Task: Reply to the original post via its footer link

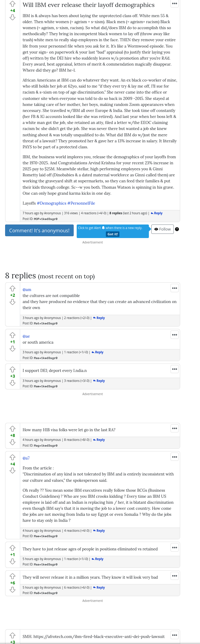Action: click(x=157, y=213)
